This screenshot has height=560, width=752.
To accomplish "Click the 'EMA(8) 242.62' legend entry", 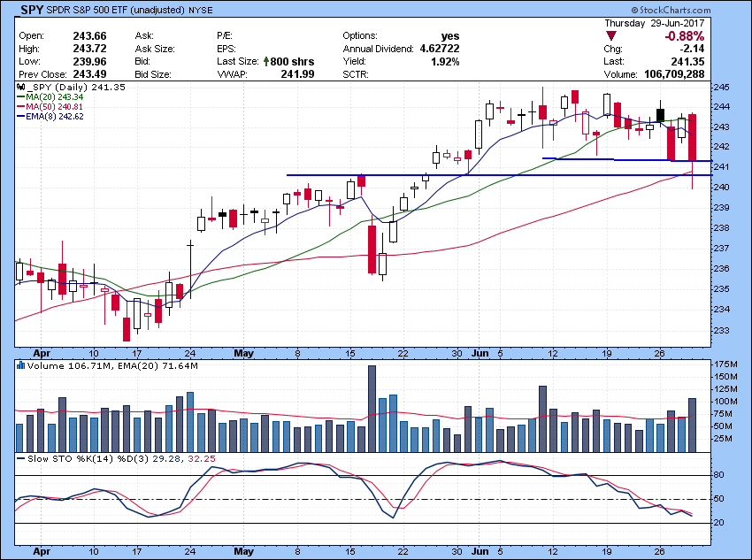I will point(55,117).
